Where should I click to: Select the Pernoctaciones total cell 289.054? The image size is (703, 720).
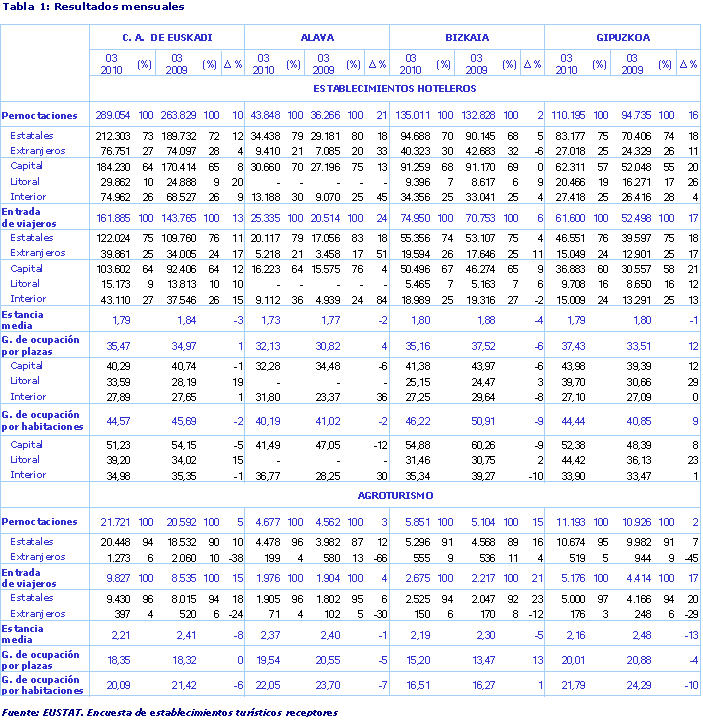(113, 116)
